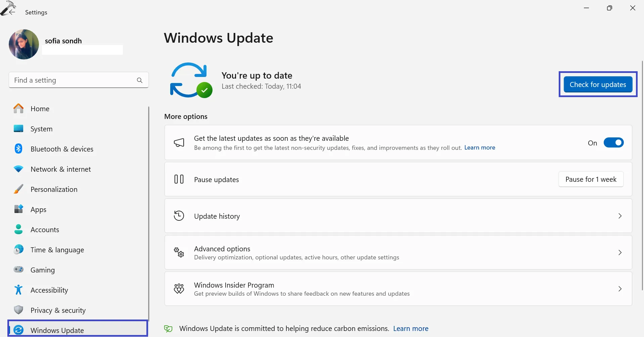644x337 pixels.
Task: Click the search magnifier icon
Action: pos(140,80)
